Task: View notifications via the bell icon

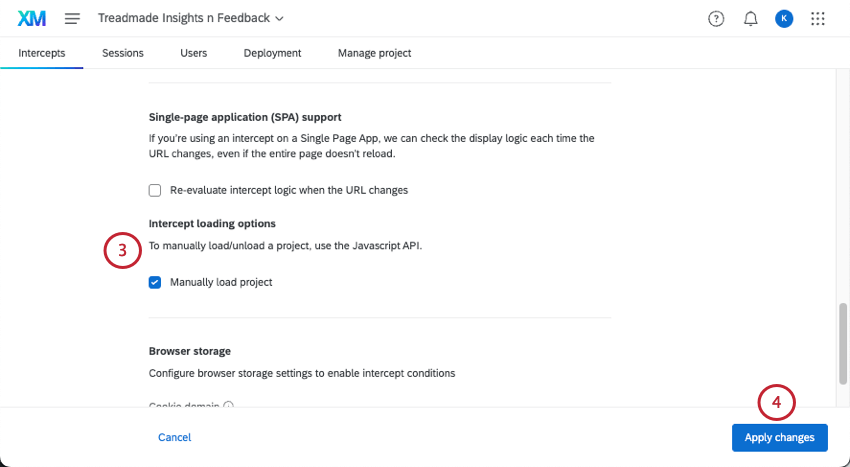Action: (751, 18)
